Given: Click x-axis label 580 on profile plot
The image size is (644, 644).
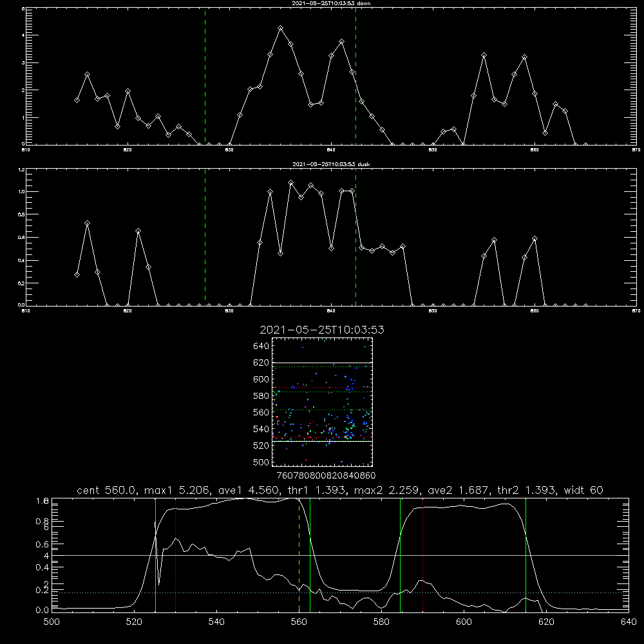Looking at the screenshot, I should 381,622.
